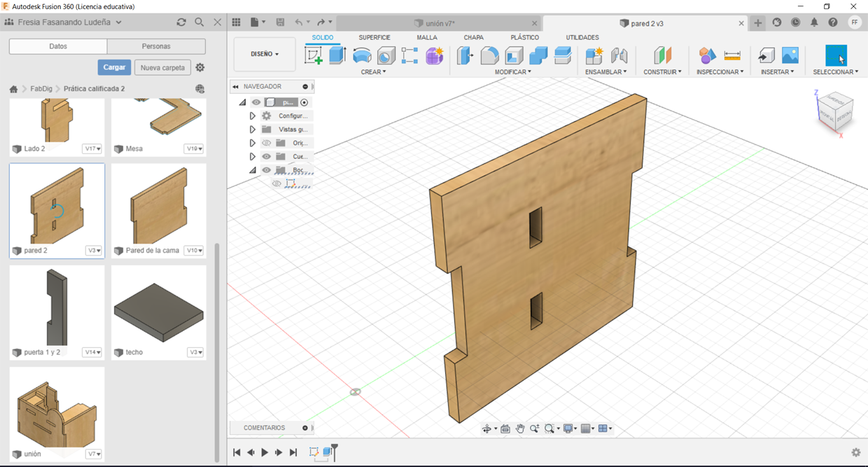Switch to the SUPERFICIE tab
The width and height of the screenshot is (868, 467).
pyautogui.click(x=374, y=37)
